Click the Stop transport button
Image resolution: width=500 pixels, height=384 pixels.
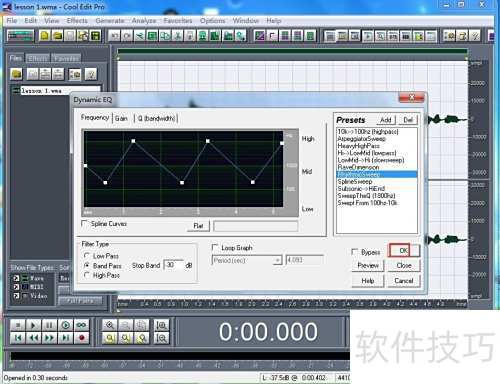click(18, 325)
